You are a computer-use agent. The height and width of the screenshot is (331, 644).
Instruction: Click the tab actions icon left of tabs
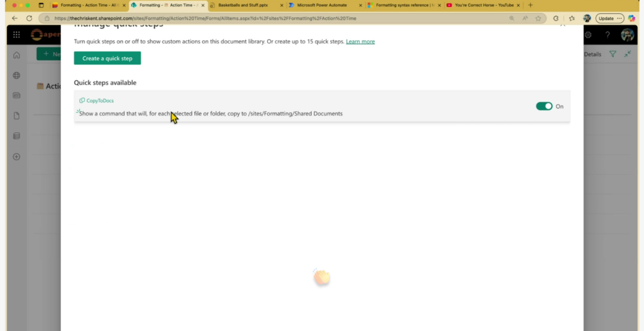[41, 5]
